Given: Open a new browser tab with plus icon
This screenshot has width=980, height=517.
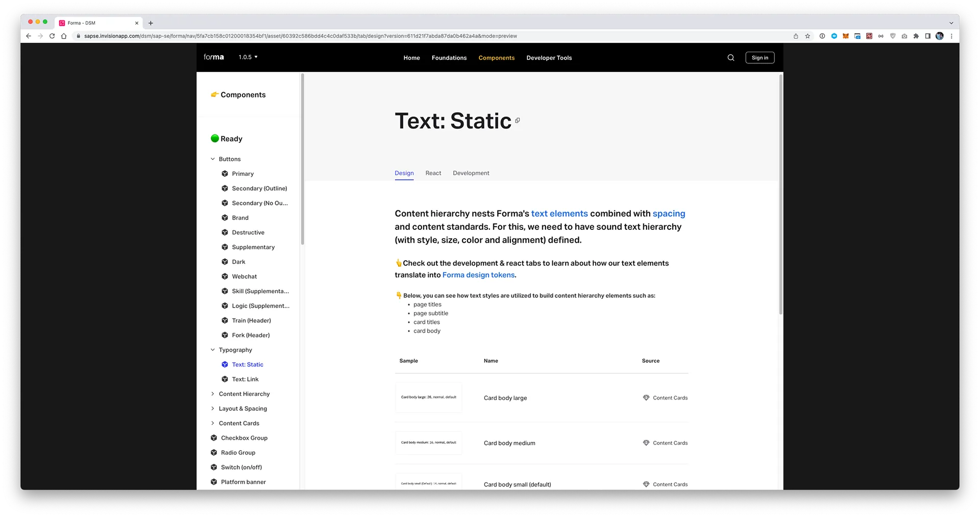Looking at the screenshot, I should (x=151, y=23).
